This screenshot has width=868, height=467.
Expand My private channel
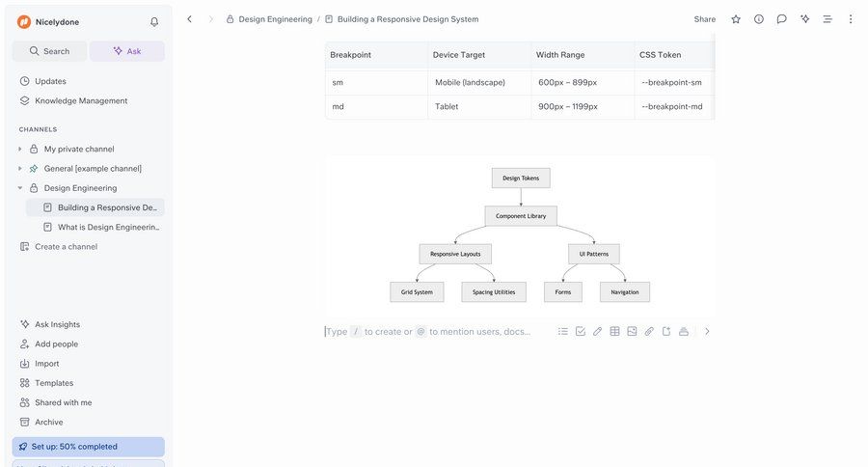20,149
